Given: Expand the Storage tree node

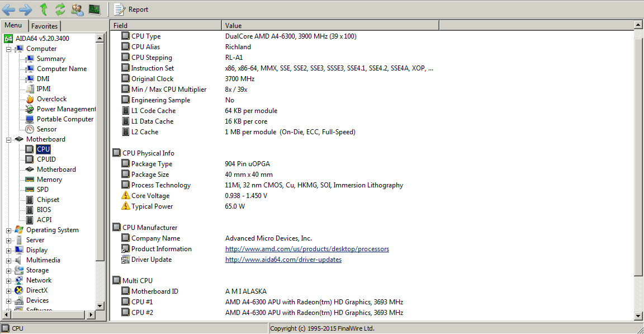Looking at the screenshot, I should pos(9,270).
